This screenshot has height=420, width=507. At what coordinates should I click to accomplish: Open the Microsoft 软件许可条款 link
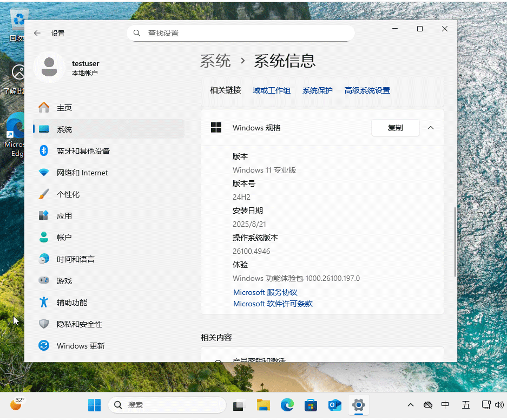coord(273,304)
